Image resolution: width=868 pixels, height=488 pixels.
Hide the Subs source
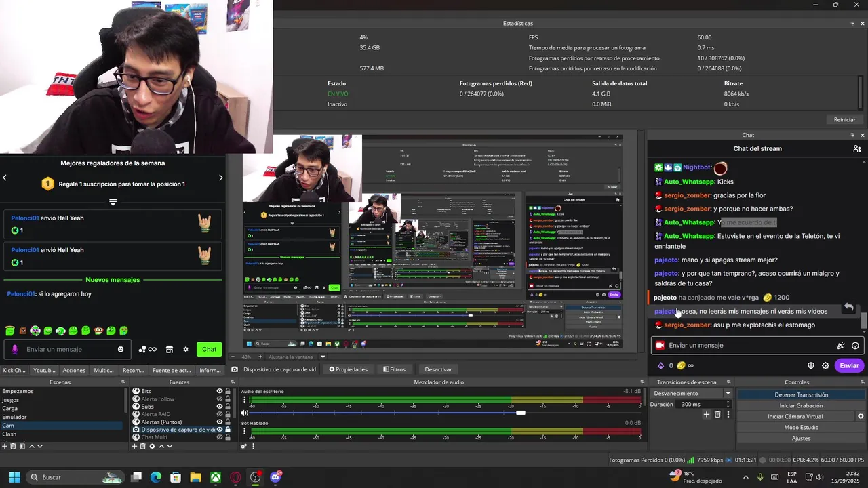(219, 407)
